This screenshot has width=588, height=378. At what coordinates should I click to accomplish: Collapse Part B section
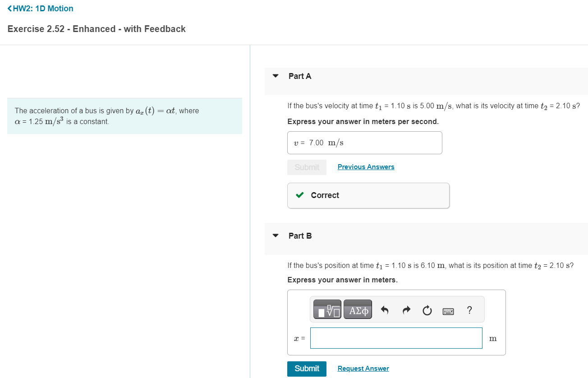(x=276, y=235)
